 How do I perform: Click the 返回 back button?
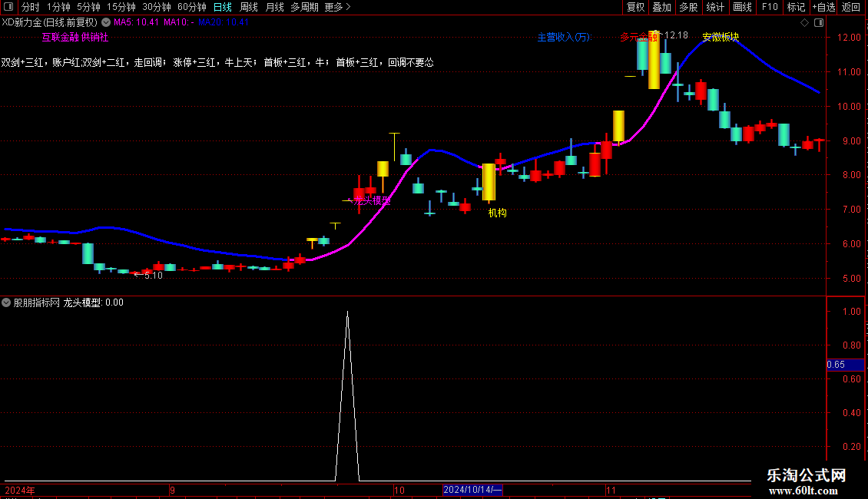[851, 7]
